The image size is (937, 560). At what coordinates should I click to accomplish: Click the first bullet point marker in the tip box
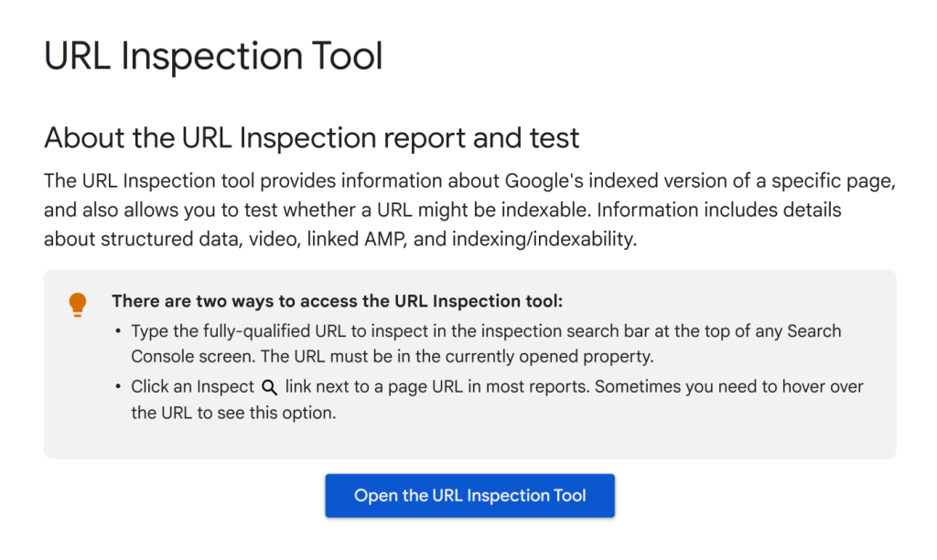[x=118, y=331]
